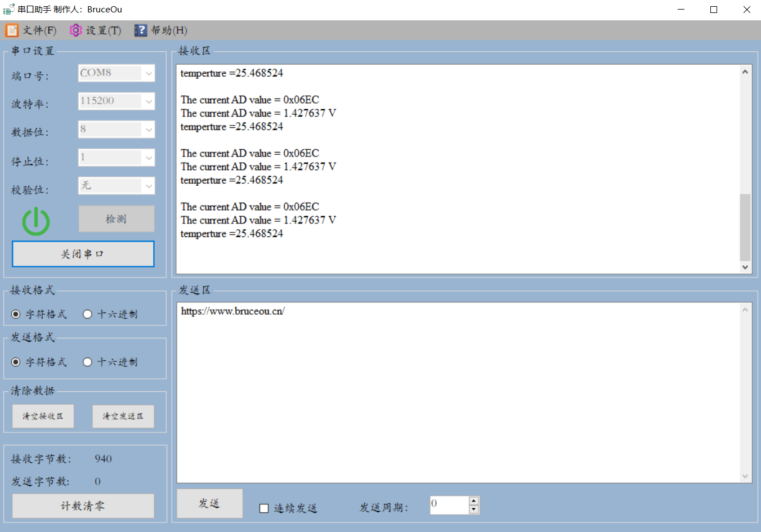Expand the data bits dropdown showing 8
This screenshot has height=532, width=761.
click(x=149, y=129)
